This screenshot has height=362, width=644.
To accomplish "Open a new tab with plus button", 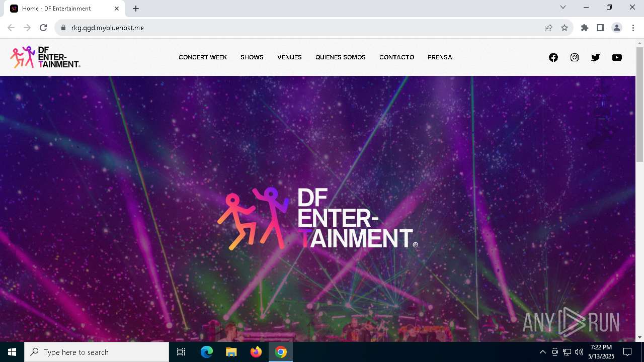I will [x=136, y=9].
